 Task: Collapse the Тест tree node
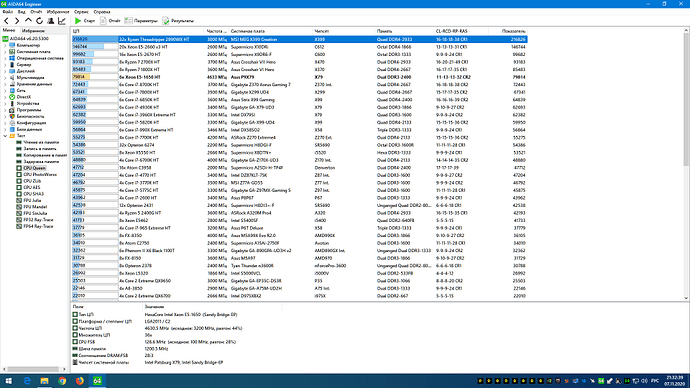click(x=5, y=136)
